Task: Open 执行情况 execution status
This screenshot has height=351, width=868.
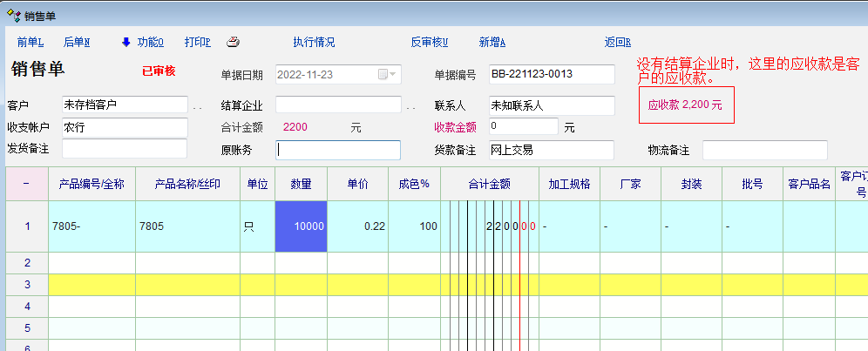Action: point(314,42)
